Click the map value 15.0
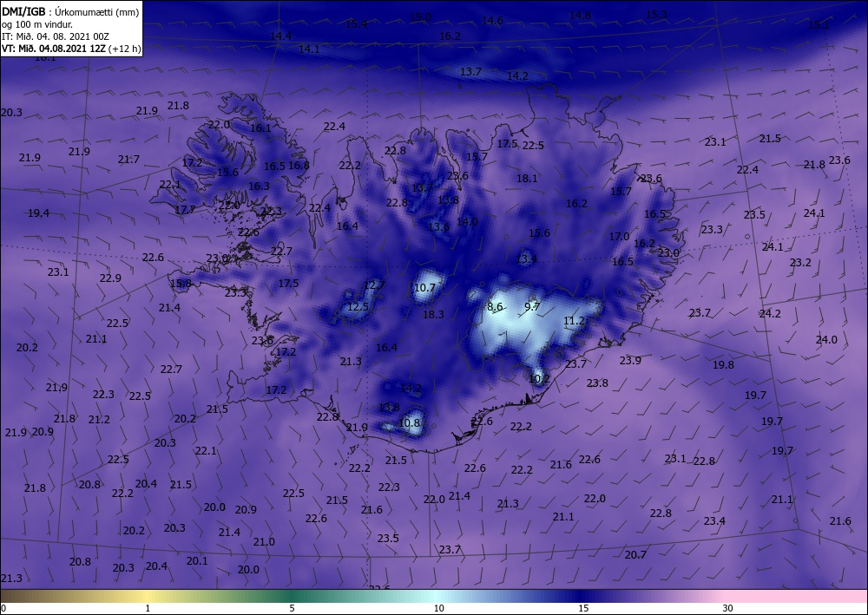Screen dimensions: 868x615 [420, 17]
